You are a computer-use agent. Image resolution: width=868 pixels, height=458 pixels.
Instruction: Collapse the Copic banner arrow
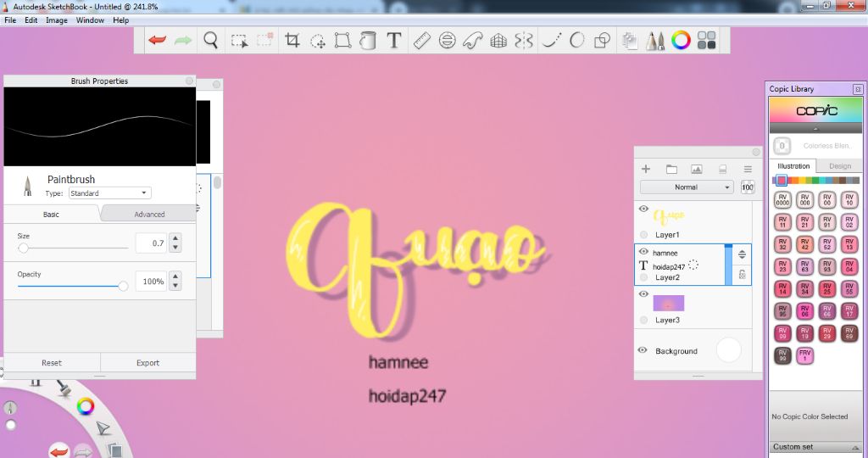pos(815,128)
